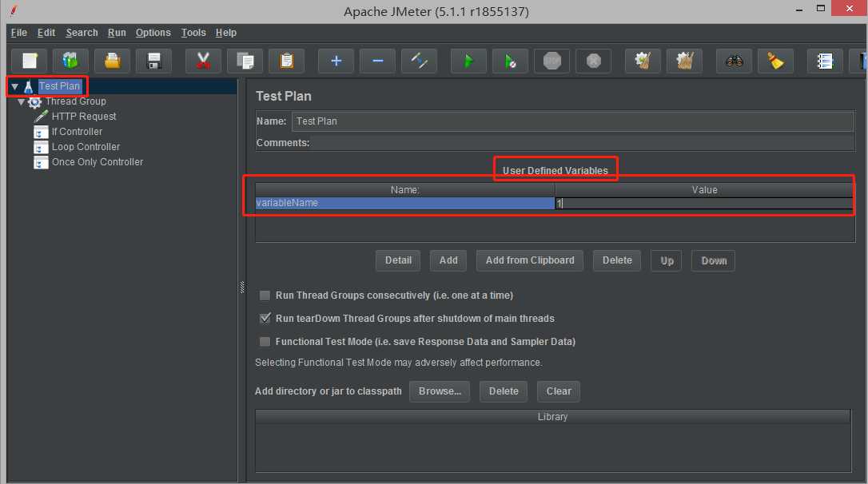This screenshot has width=868, height=484.
Task: Click the HTTP Request dropper icon
Action: coord(41,117)
